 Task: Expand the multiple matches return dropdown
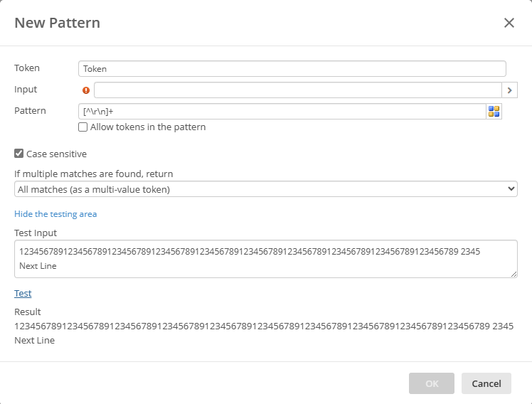265,189
